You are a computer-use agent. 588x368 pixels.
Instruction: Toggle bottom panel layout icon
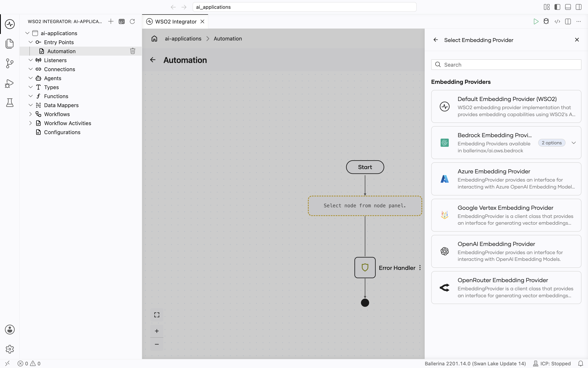coord(568,7)
